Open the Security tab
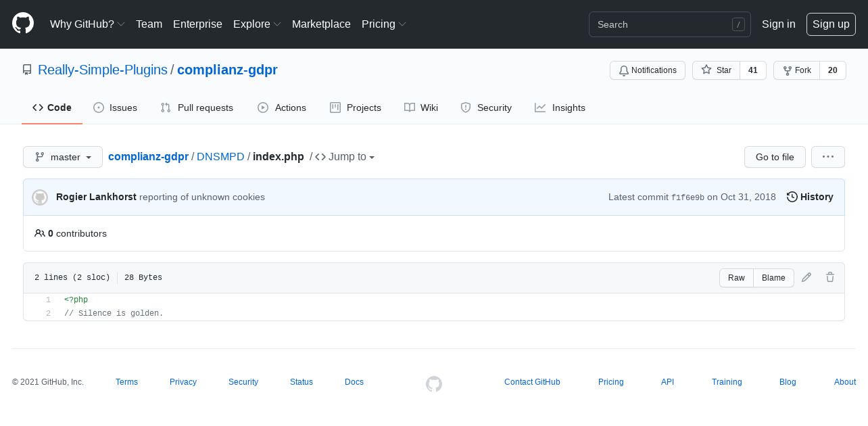The height and width of the screenshot is (426, 868). coord(486,108)
